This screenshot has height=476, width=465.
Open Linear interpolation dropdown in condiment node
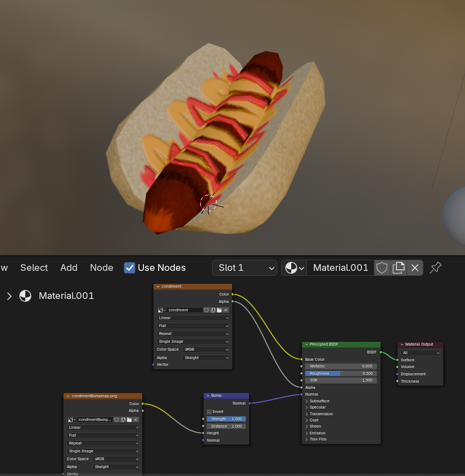click(193, 318)
